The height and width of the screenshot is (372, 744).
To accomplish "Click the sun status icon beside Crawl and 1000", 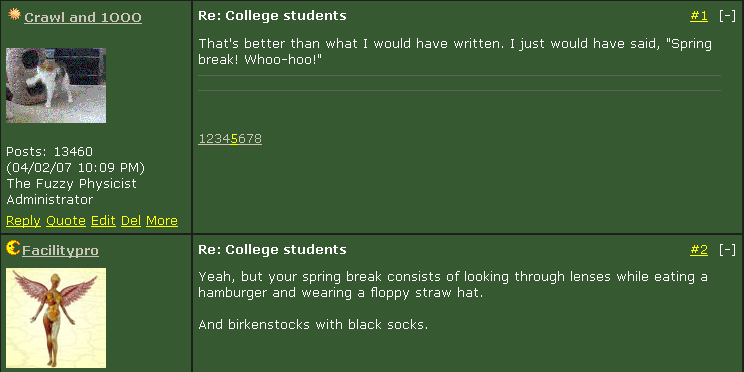I will (14, 14).
